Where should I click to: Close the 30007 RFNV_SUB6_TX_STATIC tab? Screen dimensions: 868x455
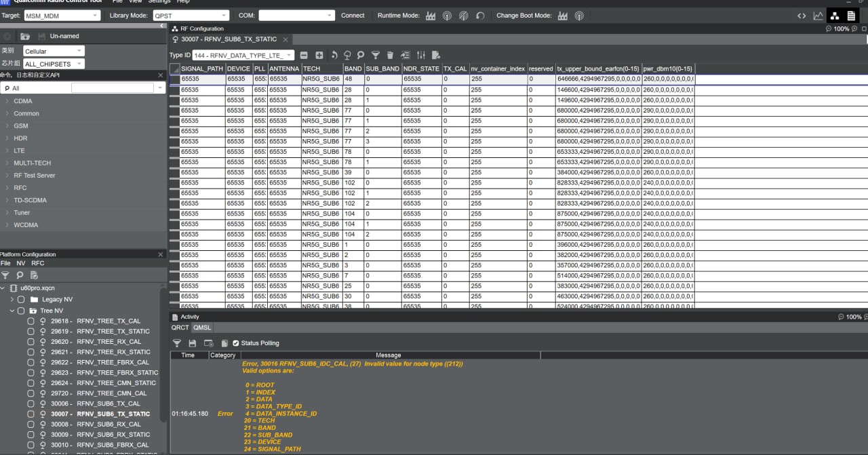[285, 40]
